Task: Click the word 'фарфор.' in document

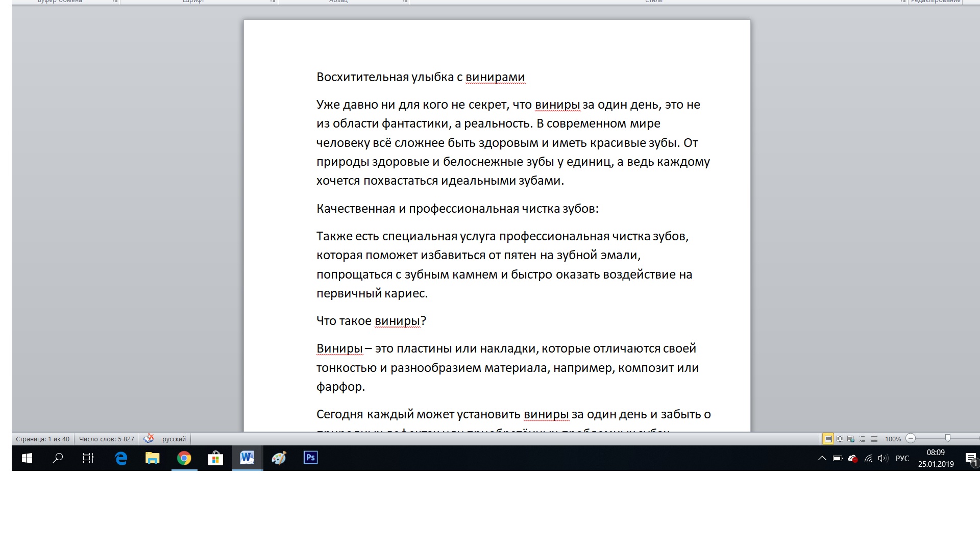Action: pyautogui.click(x=340, y=387)
